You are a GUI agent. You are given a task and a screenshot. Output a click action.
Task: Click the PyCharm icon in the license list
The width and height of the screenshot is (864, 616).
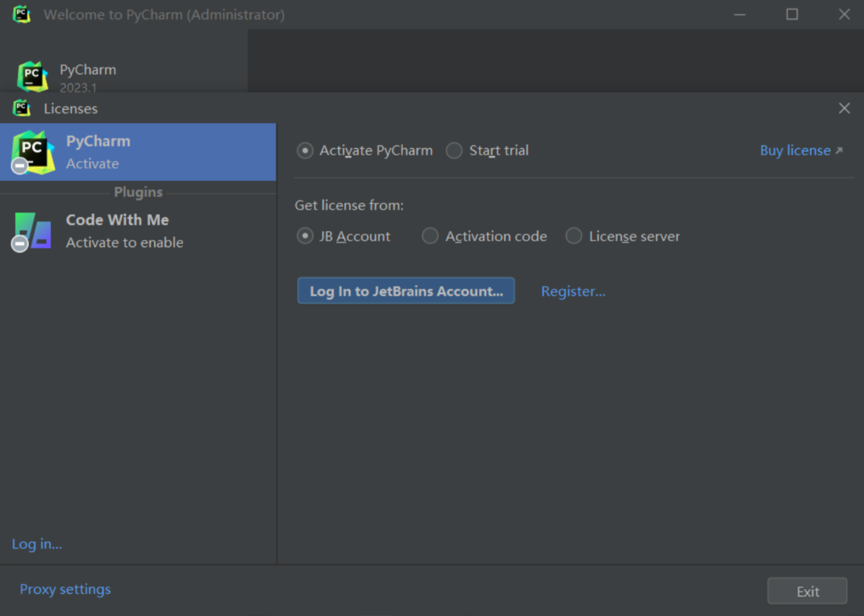[x=32, y=153]
